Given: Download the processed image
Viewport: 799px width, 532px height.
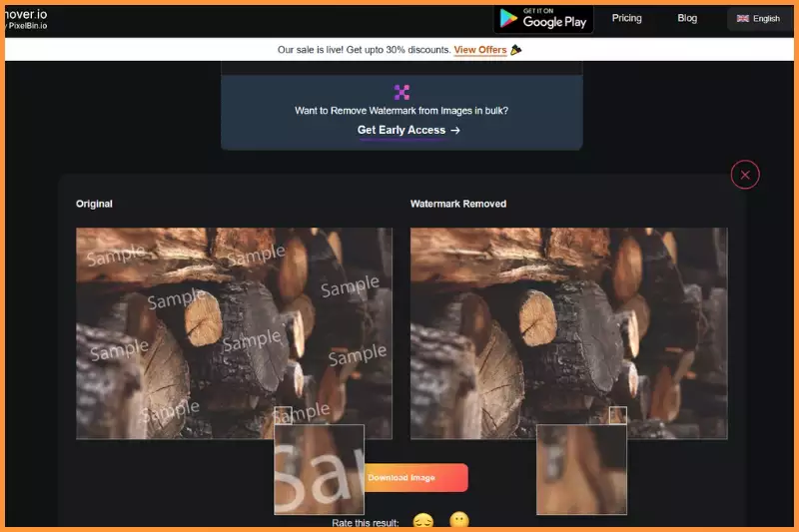Looking at the screenshot, I should [x=415, y=477].
